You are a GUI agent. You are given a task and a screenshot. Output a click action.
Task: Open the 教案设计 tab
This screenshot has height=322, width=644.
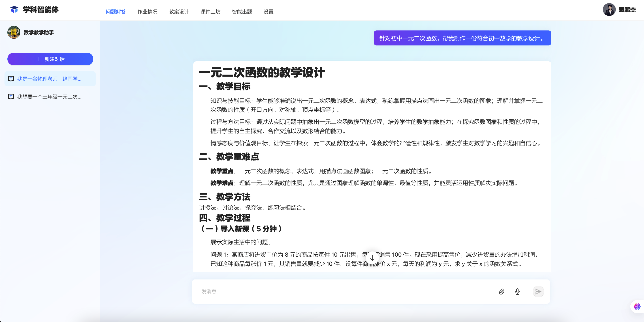[x=179, y=12]
